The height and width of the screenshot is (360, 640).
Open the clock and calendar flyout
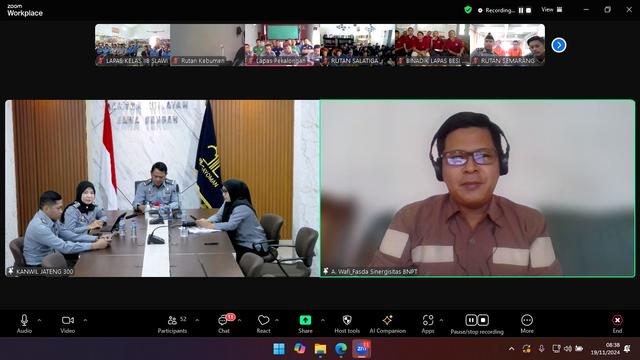click(606, 349)
